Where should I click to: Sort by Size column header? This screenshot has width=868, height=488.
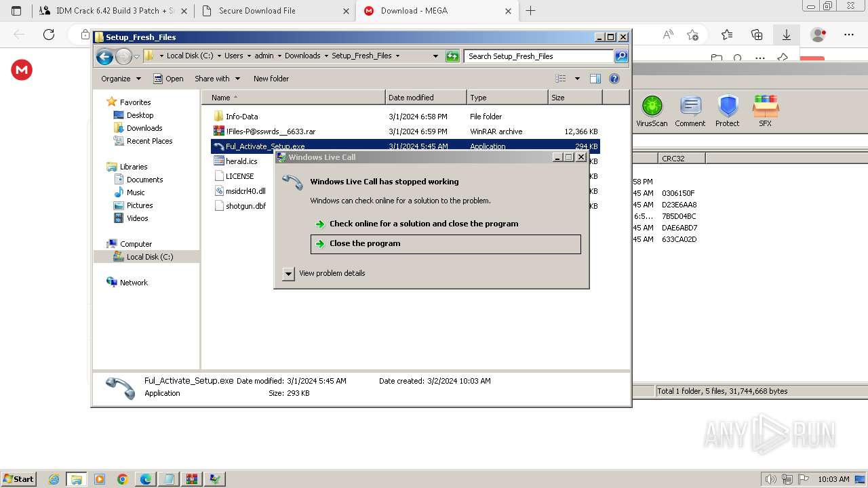tap(575, 98)
